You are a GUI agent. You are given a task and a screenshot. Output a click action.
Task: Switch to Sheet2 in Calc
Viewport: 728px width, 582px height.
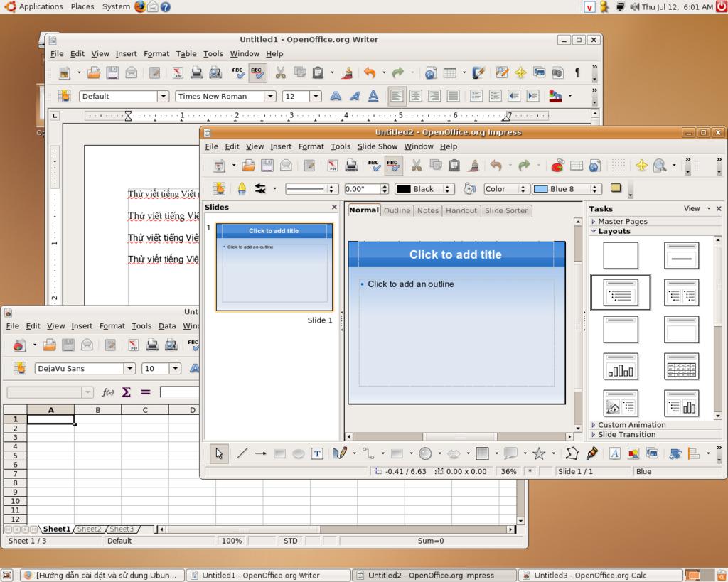pyautogui.click(x=90, y=529)
